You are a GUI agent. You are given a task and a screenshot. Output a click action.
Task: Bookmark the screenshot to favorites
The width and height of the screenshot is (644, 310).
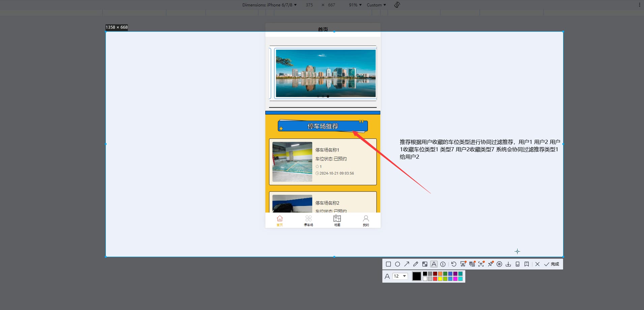click(x=527, y=264)
